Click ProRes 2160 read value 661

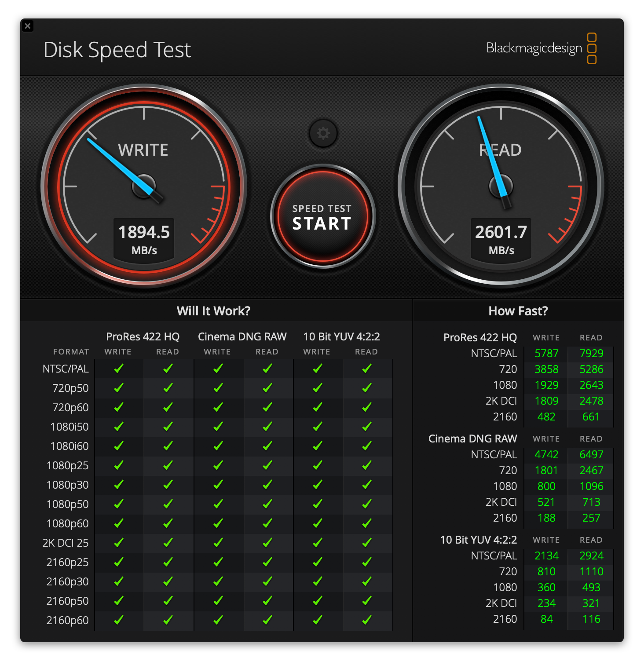[591, 417]
